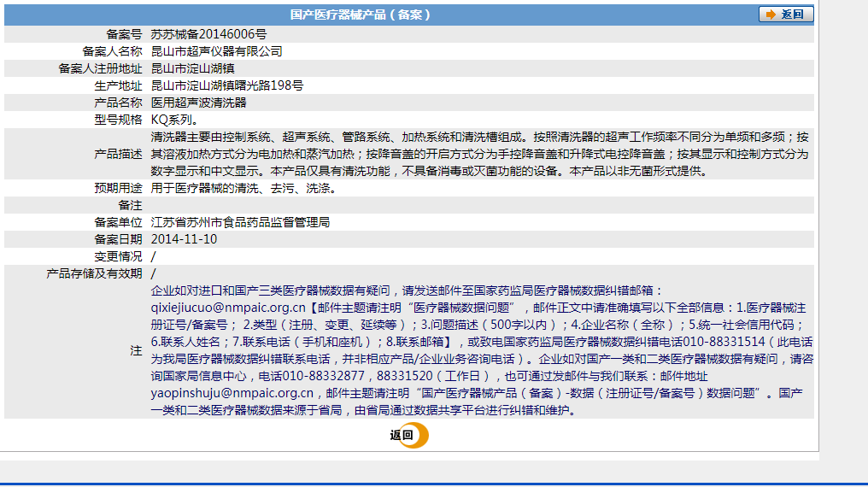868x487 pixels.
Task: Click the 变更情况 row label
Action: tap(118, 256)
